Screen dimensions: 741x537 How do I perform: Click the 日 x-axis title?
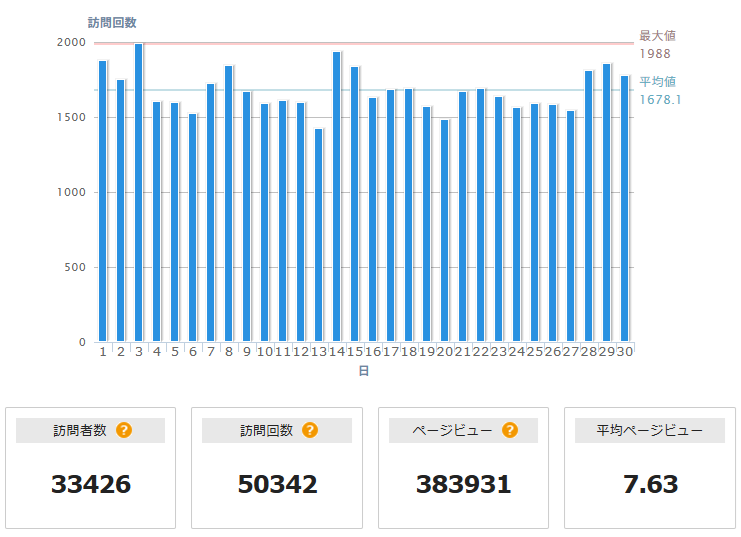click(x=363, y=371)
